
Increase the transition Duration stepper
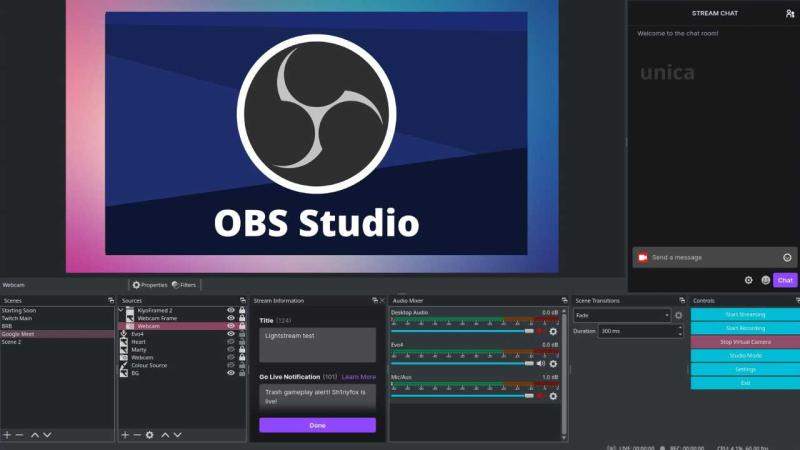point(680,328)
